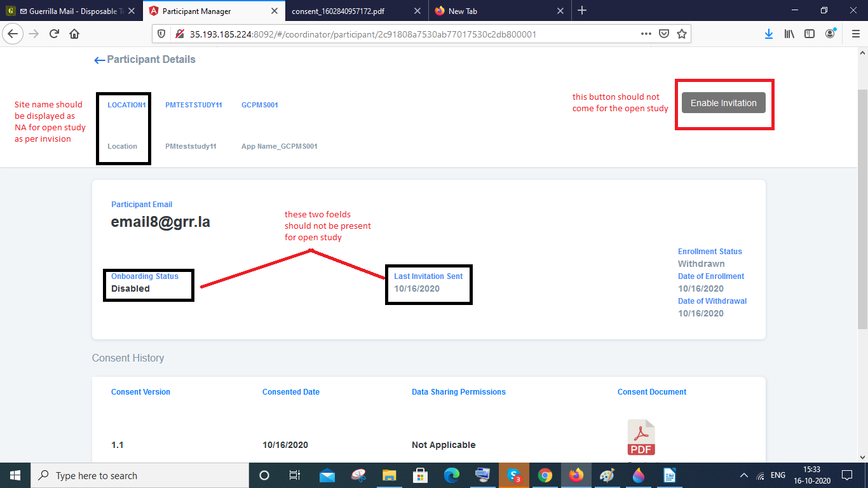The height and width of the screenshot is (488, 868).
Task: Click the GCPMS001 app link
Action: [x=260, y=105]
